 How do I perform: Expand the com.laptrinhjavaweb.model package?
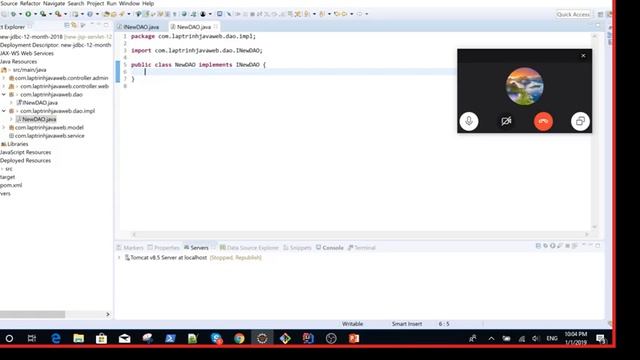[x=4, y=127]
